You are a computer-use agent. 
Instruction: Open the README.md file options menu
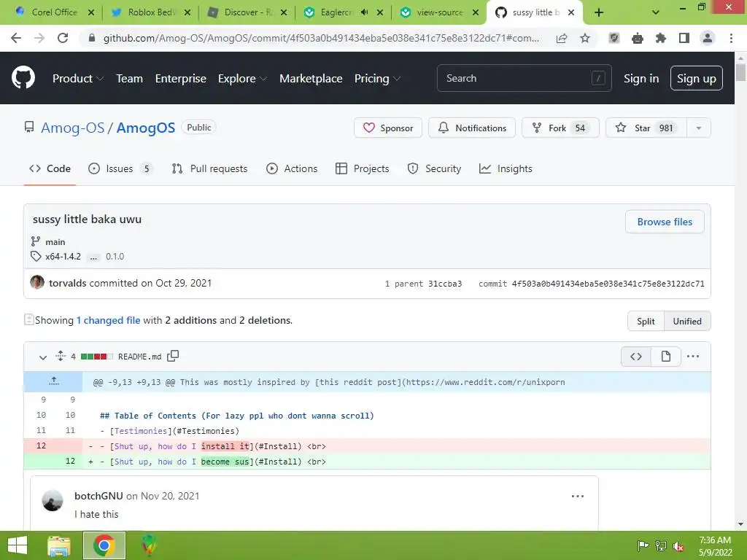click(693, 356)
